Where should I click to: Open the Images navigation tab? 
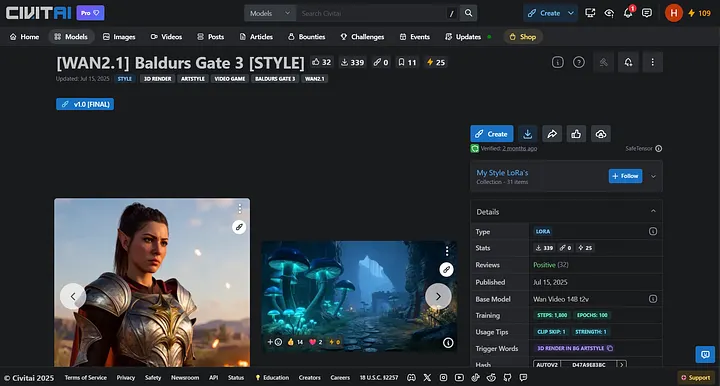tap(119, 37)
